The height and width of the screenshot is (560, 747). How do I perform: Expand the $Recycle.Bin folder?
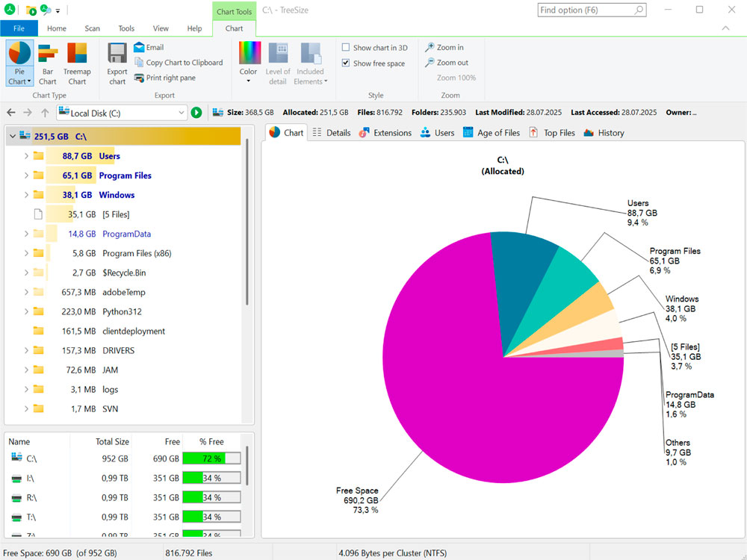coord(26,273)
